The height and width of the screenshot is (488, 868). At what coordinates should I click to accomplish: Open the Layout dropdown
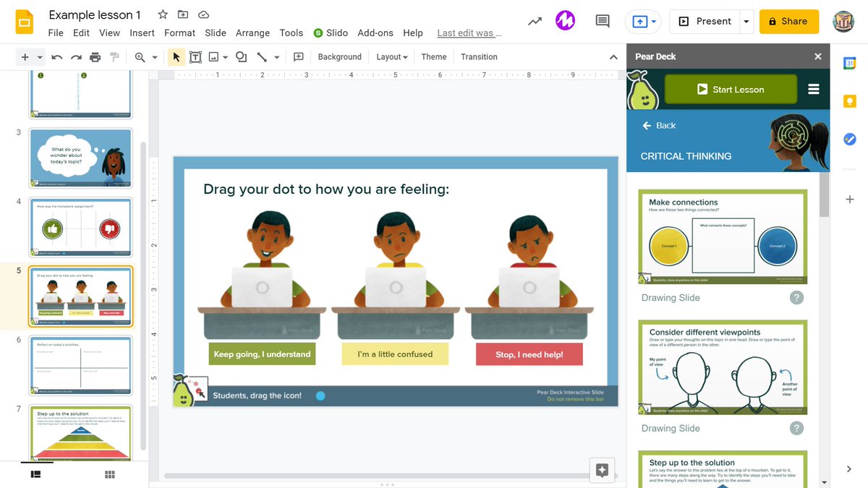[392, 57]
